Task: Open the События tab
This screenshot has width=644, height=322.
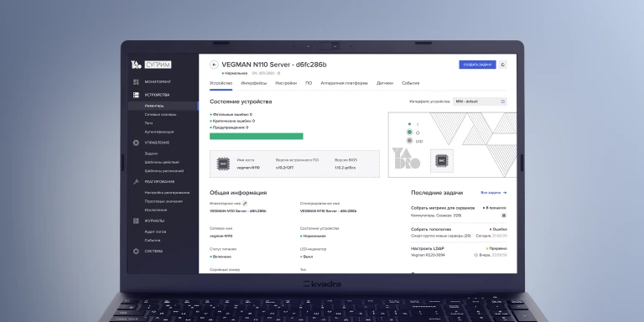Action: pos(411,83)
